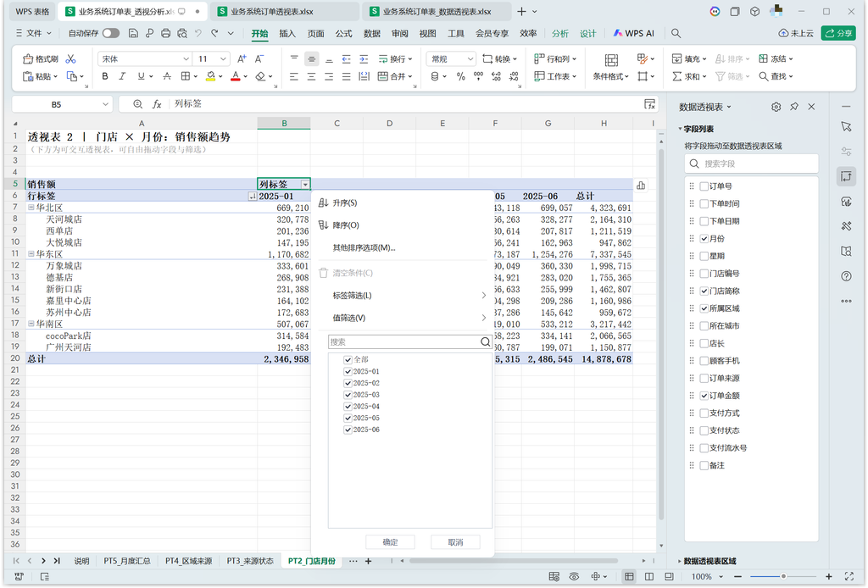Check the 所在城市 field checkbox

click(x=704, y=326)
